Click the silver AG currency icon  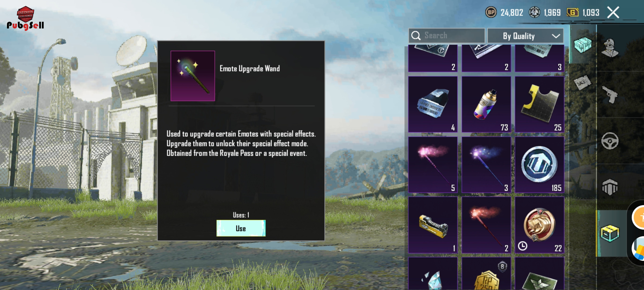click(x=535, y=12)
